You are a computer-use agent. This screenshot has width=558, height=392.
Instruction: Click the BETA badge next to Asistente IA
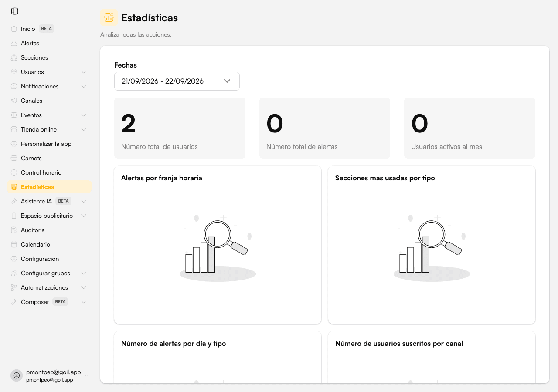[64, 201]
